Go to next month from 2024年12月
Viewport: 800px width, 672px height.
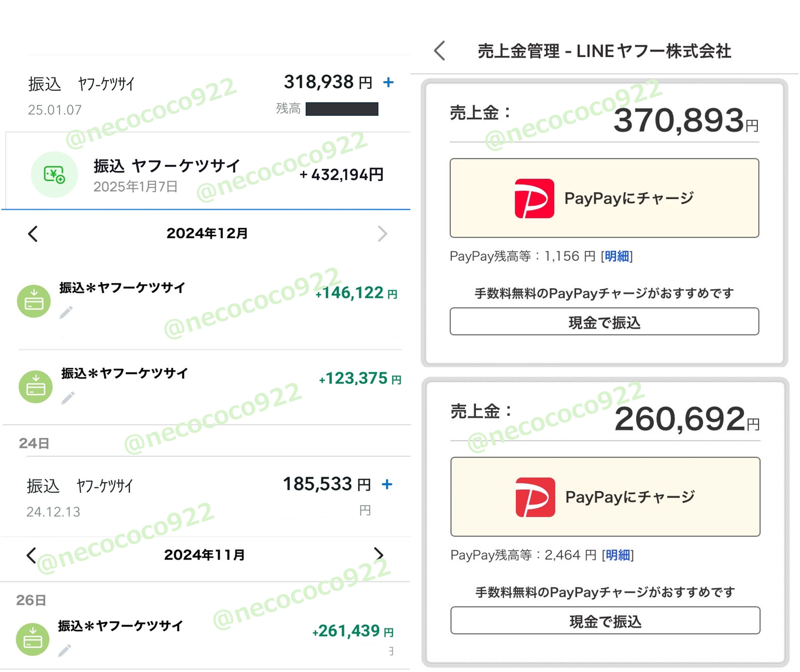pos(382,234)
